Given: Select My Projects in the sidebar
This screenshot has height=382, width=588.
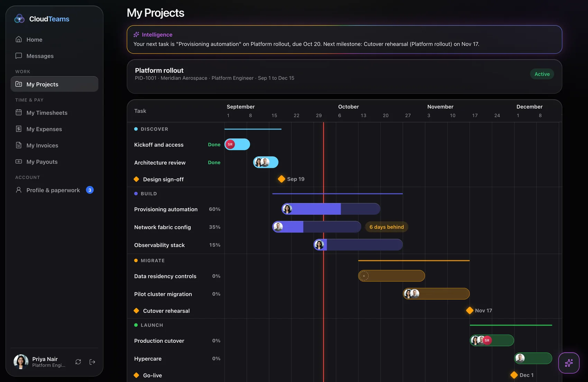Looking at the screenshot, I should [x=54, y=84].
